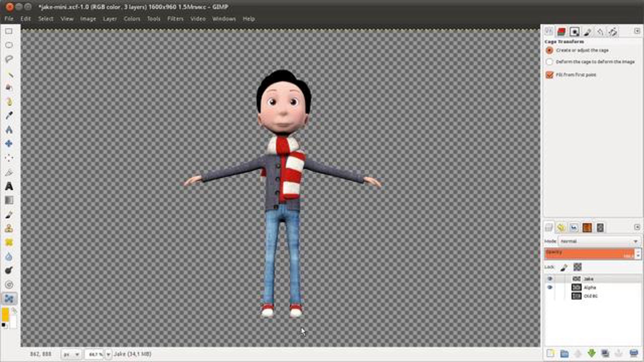The image size is (644, 362).
Task: Open the Colors menu
Action: [x=132, y=19]
